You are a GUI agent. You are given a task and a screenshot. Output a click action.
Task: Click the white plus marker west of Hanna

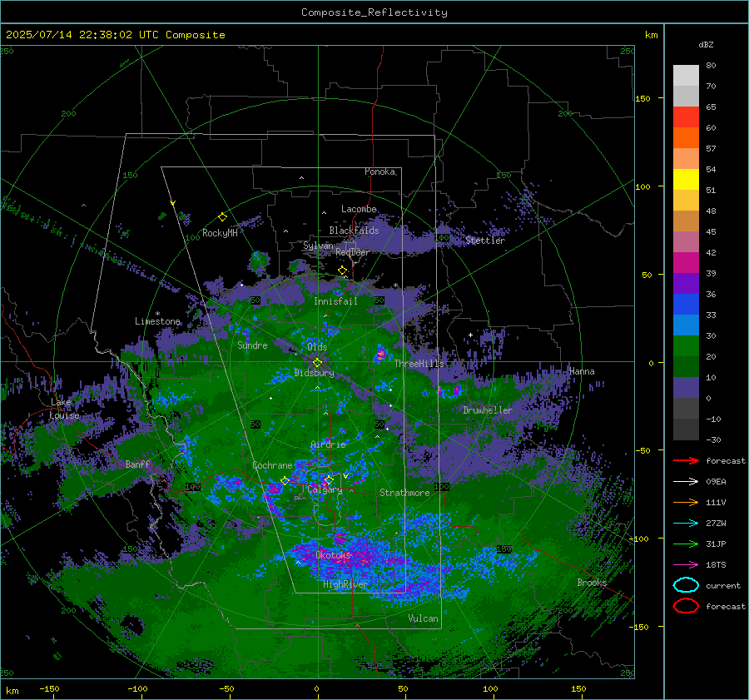(470, 335)
